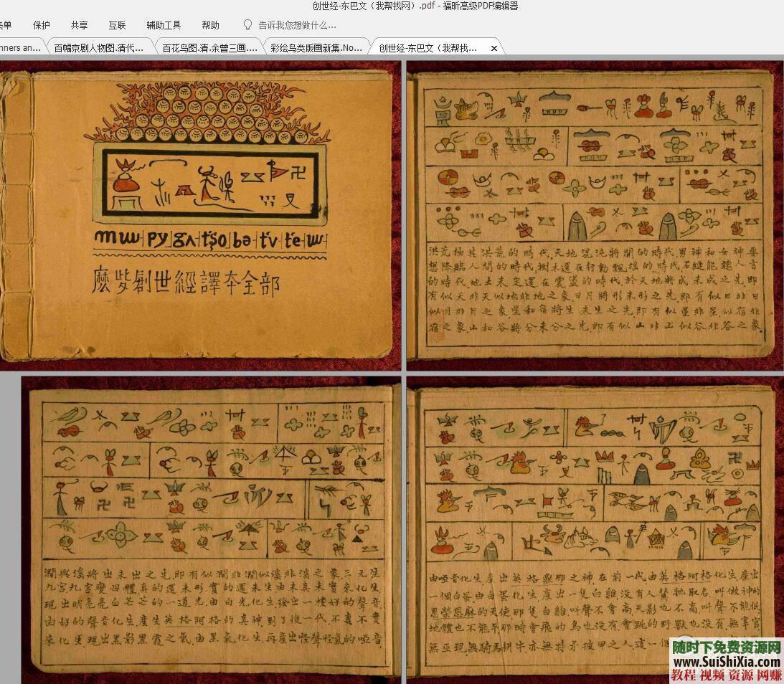Open the 保护 menu
This screenshot has width=784, height=684.
42,25
